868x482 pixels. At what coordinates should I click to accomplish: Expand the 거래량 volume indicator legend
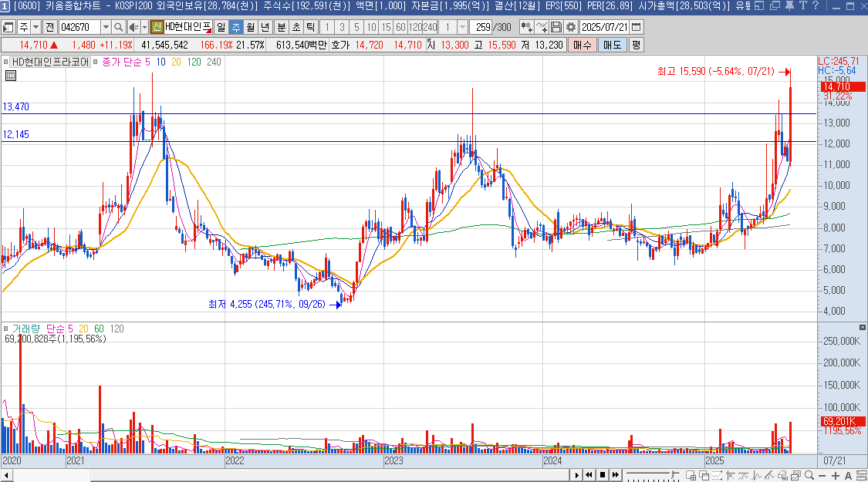click(x=5, y=329)
